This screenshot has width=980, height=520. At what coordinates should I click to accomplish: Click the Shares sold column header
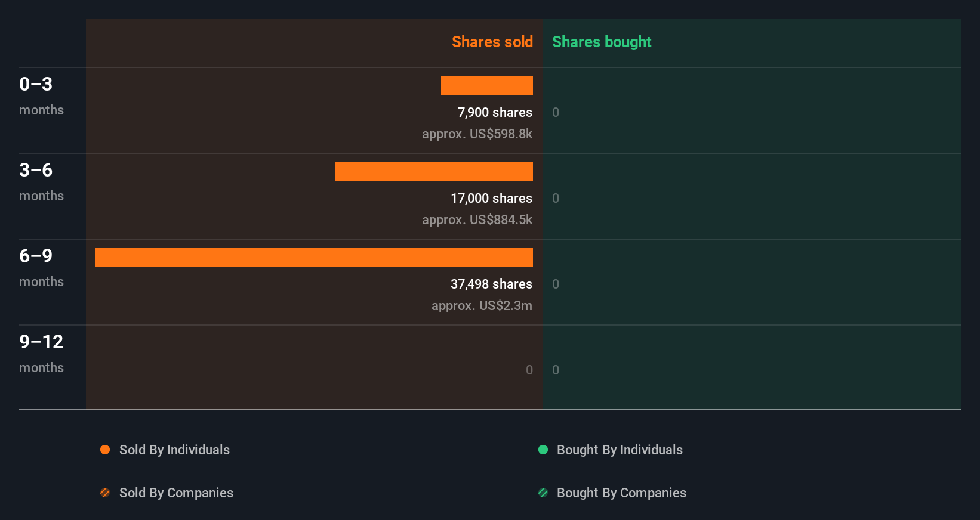point(492,42)
